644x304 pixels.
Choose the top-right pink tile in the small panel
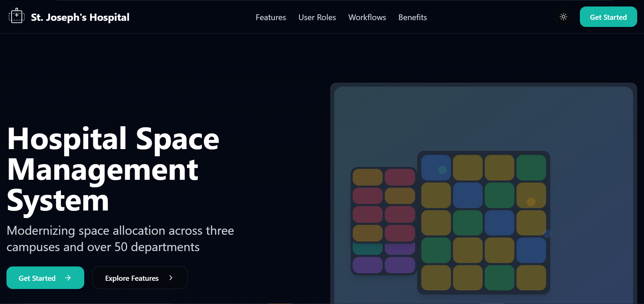tap(400, 177)
